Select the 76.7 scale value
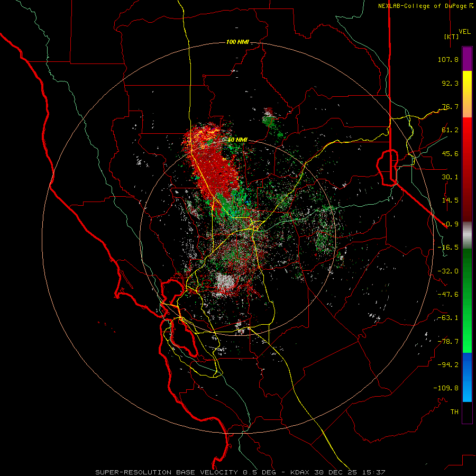The image size is (476, 476). (450, 106)
